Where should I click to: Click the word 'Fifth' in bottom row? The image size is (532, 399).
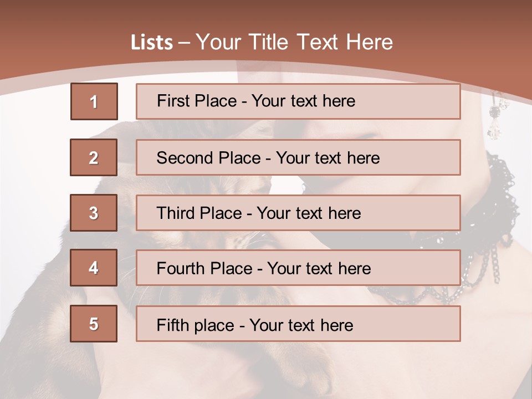pyautogui.click(x=172, y=325)
